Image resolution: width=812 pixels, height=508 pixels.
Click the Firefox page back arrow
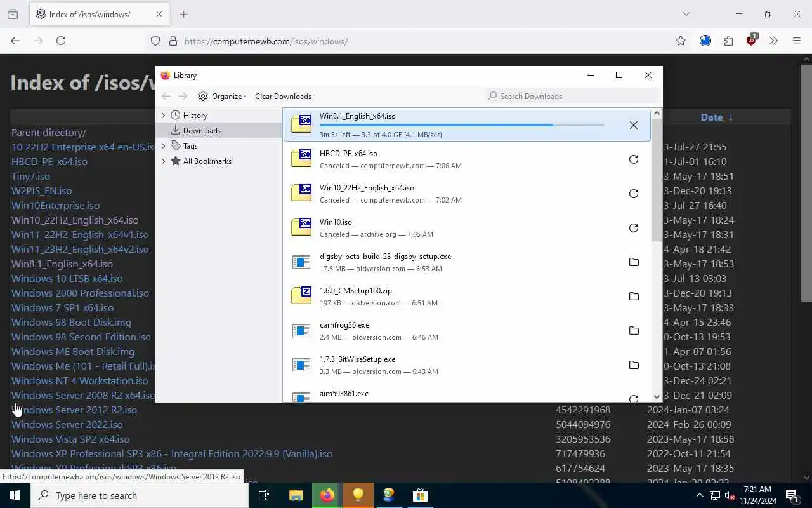[15, 41]
